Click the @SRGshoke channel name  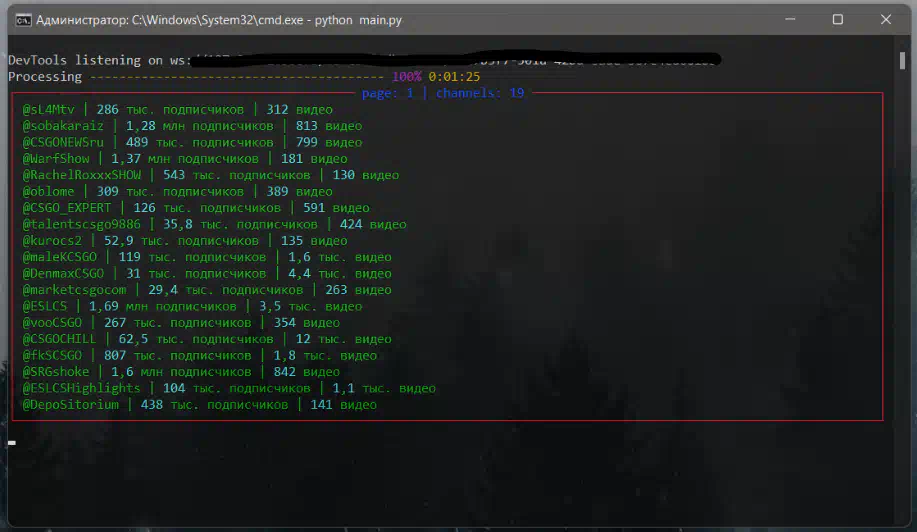pos(56,371)
